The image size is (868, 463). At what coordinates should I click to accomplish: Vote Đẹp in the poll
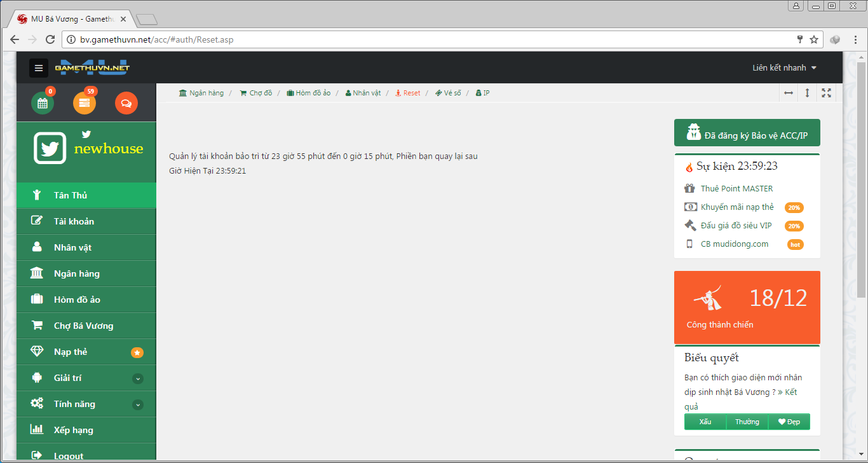click(789, 422)
